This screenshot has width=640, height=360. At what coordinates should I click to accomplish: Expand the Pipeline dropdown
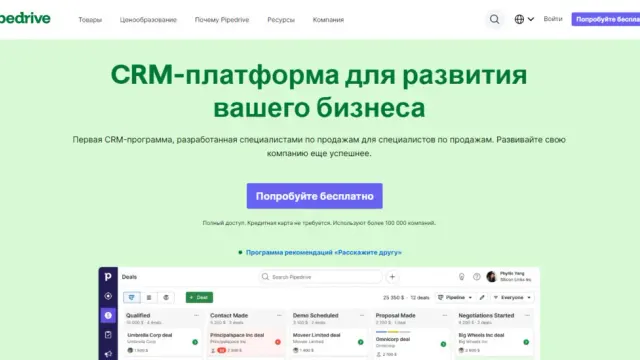pyautogui.click(x=455, y=298)
